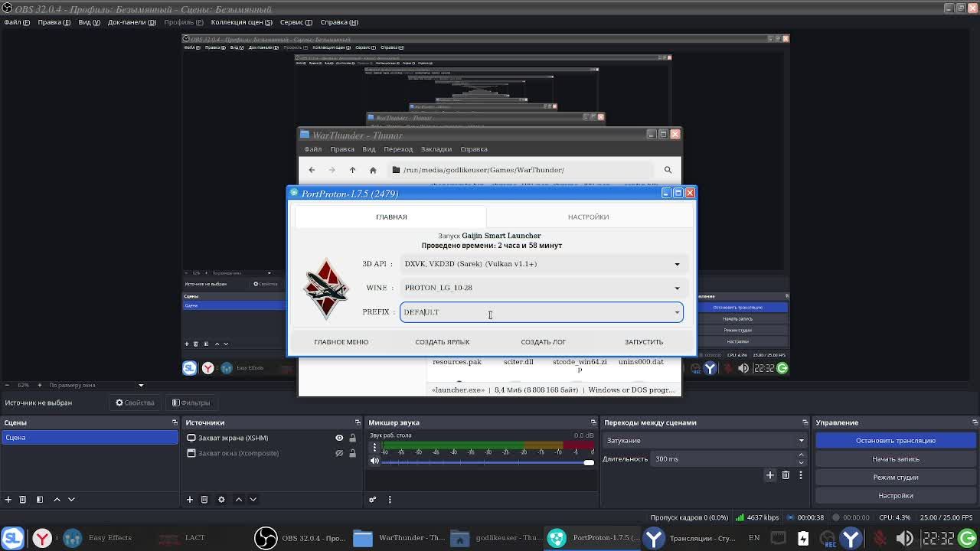This screenshot has height=551, width=980.
Task: Undock the Источники panel
Action: pos(358,422)
